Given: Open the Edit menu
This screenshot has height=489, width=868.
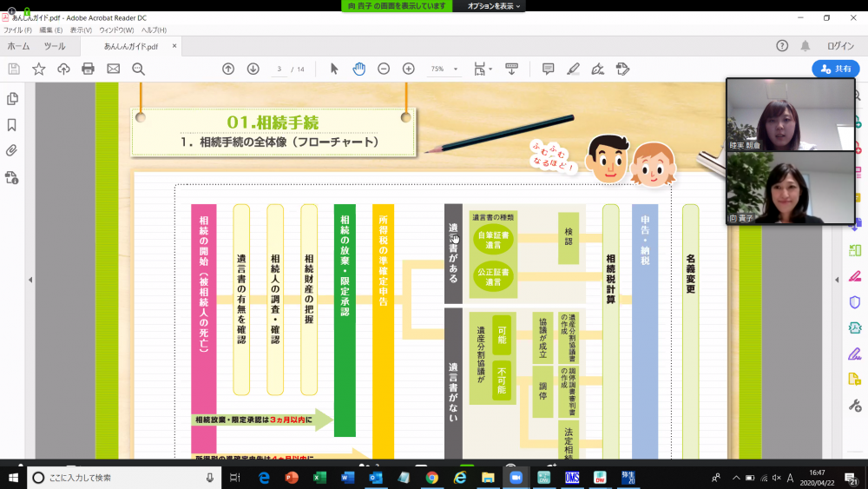Looking at the screenshot, I should tap(51, 30).
